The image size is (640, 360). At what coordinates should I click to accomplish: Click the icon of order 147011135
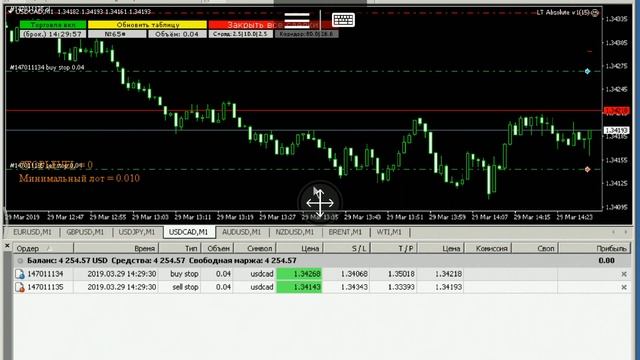(20, 287)
